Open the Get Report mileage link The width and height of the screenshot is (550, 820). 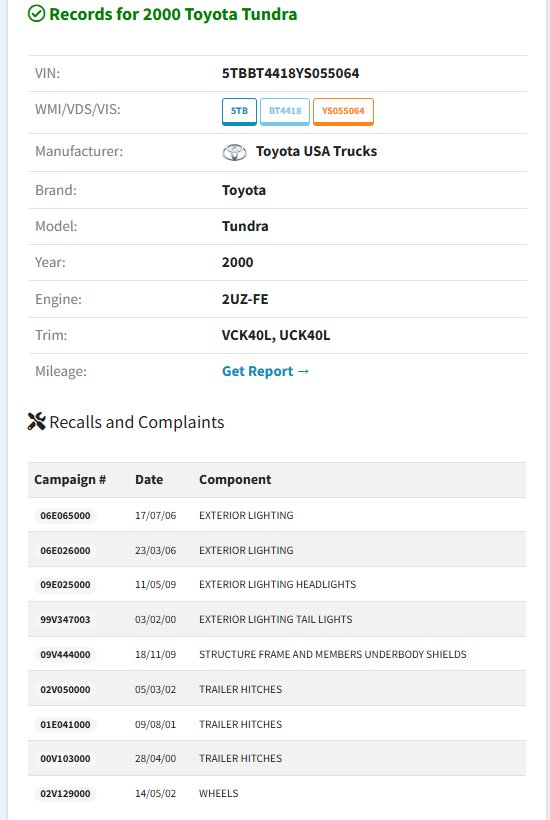(x=266, y=371)
